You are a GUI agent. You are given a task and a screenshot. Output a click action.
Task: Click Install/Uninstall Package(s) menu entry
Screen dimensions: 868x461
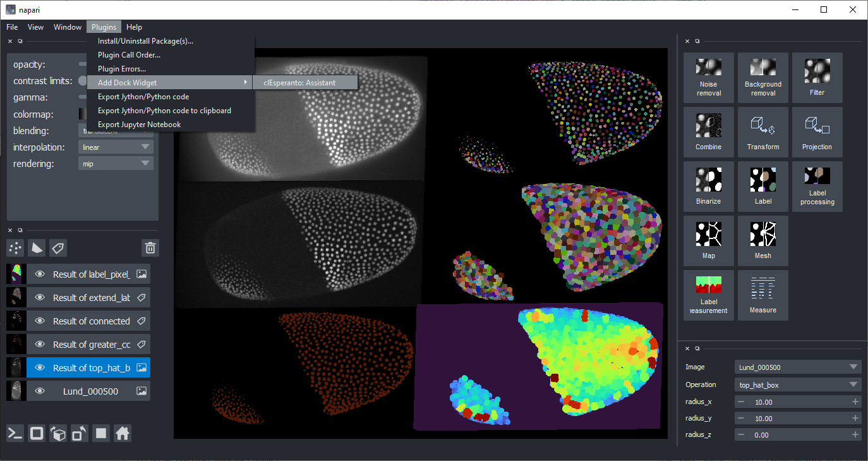(x=145, y=41)
